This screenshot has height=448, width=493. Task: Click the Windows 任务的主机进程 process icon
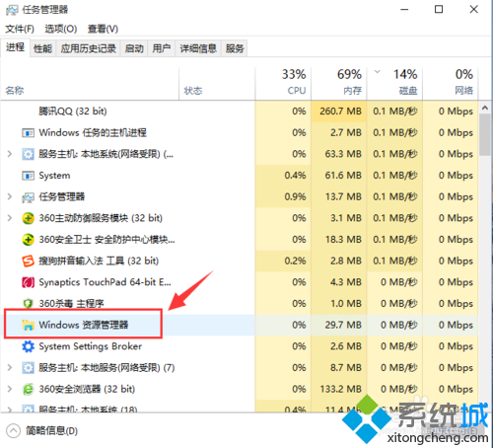click(28, 133)
